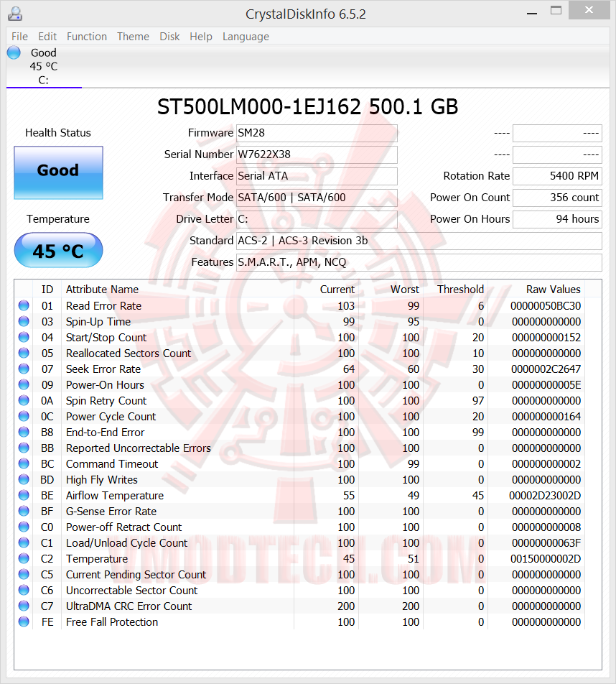This screenshot has width=616, height=684.
Task: Click status orb of High Fly Writes row
Action: tap(24, 479)
